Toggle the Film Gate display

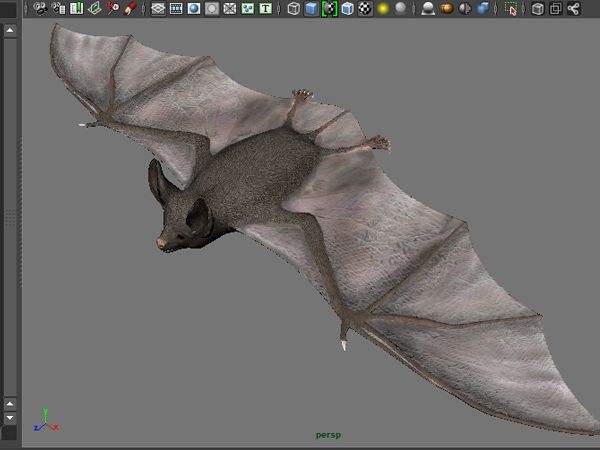[x=176, y=8]
